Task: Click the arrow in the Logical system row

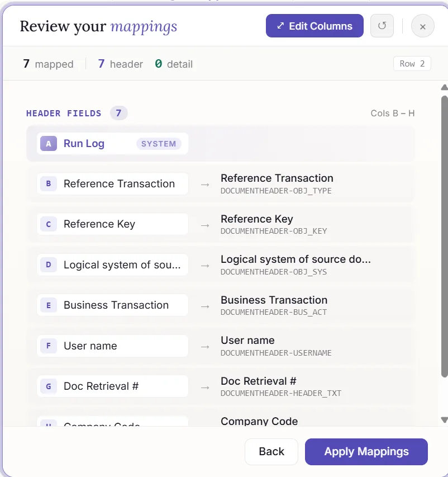Action: pyautogui.click(x=205, y=266)
